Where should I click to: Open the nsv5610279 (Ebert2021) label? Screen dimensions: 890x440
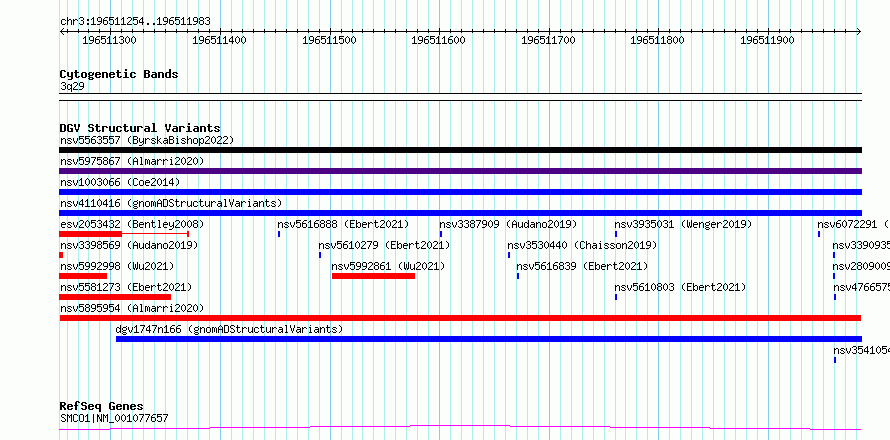[384, 245]
